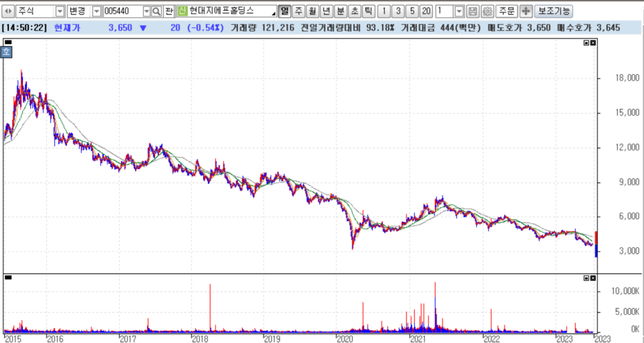Click the 5 interval button
644x343 pixels.
pyautogui.click(x=412, y=12)
